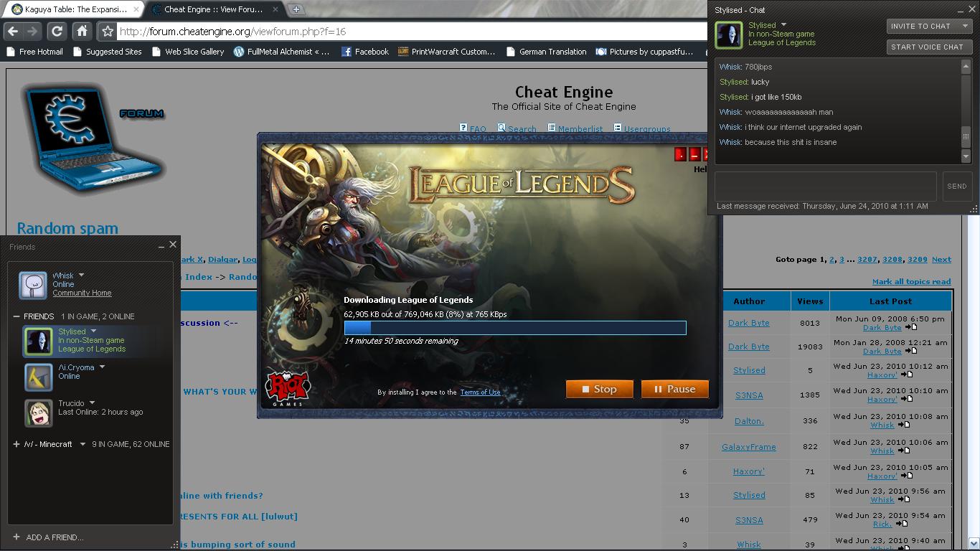Open Dalton.'s author profile link
This screenshot has height=551, width=980.
tap(749, 421)
